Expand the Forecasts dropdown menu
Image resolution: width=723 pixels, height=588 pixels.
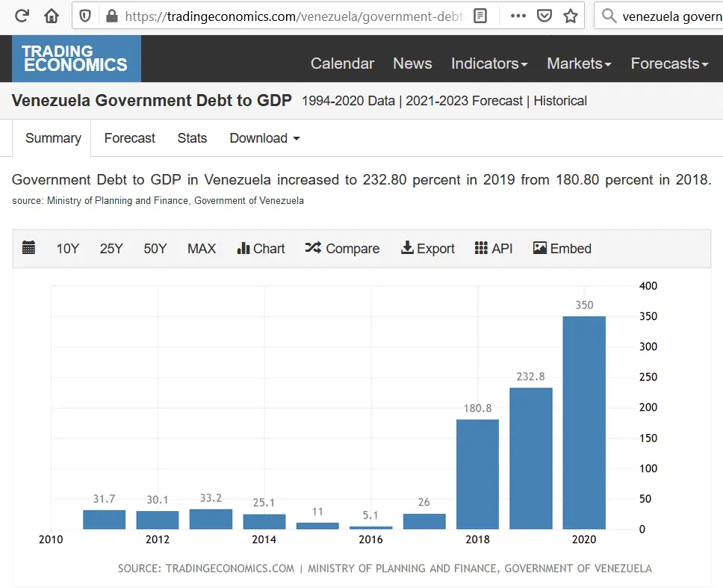[669, 64]
